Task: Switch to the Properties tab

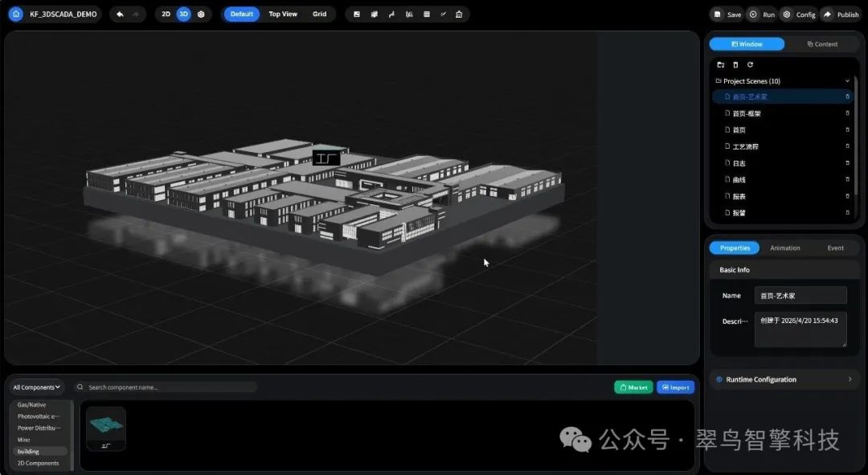Action: 735,248
